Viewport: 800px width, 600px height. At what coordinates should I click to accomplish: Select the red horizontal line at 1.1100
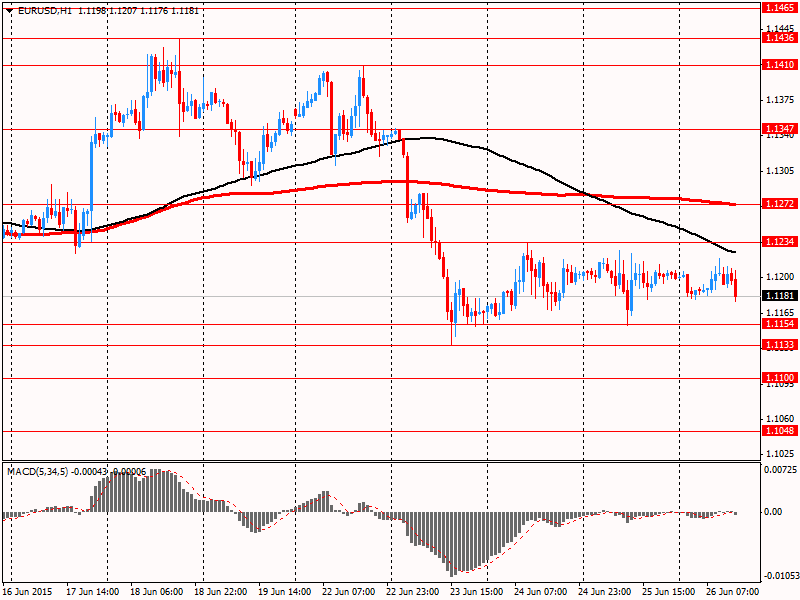coord(382,379)
